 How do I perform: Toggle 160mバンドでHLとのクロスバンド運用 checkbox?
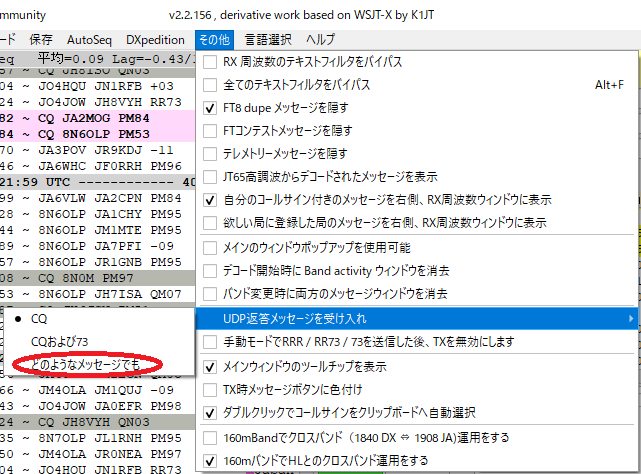point(210,461)
